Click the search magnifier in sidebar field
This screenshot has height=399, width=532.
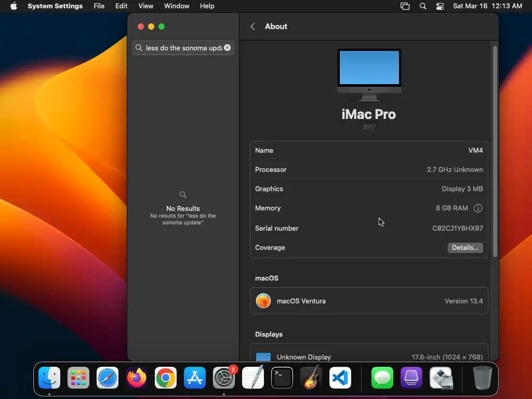point(139,48)
